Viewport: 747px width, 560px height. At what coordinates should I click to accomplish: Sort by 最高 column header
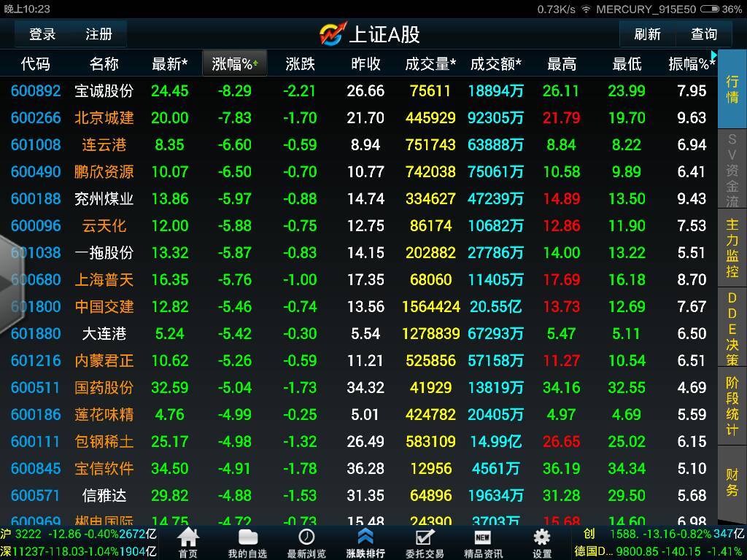[x=562, y=63]
